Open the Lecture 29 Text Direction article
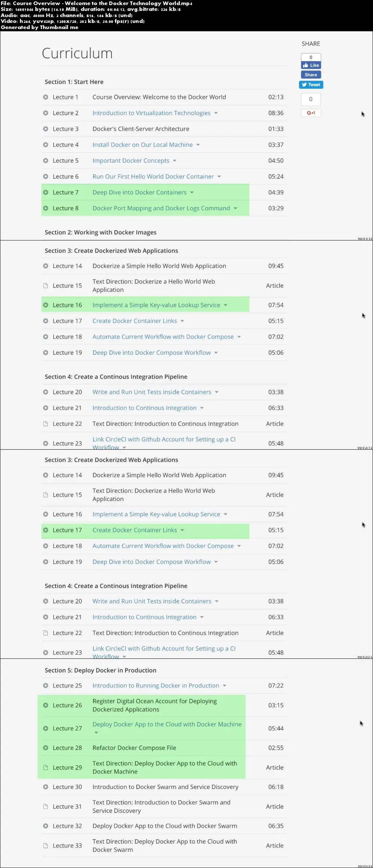Image resolution: width=373 pixels, height=868 pixels. coord(165,767)
